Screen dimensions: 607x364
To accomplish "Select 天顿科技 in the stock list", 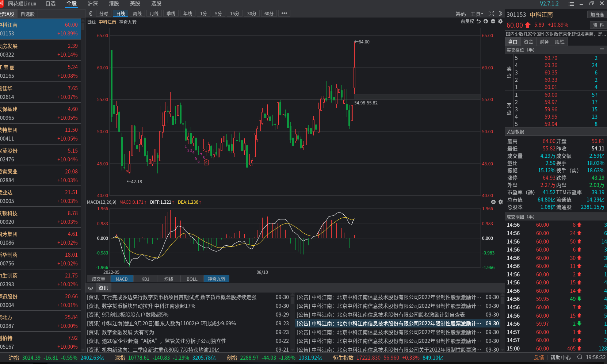I will point(40,217).
